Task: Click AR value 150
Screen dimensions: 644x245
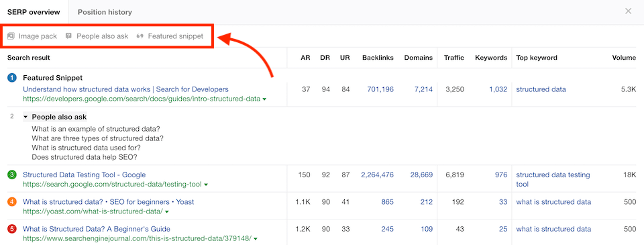Action: pos(305,175)
